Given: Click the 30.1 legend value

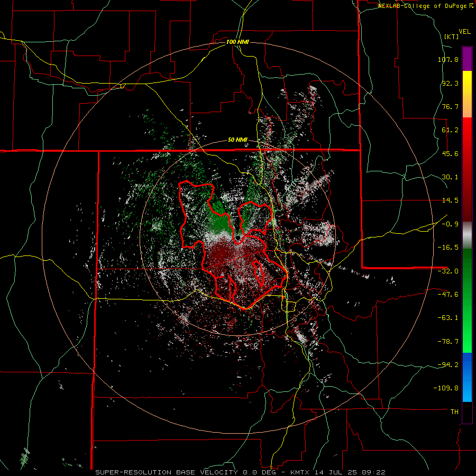Looking at the screenshot, I should [x=450, y=177].
